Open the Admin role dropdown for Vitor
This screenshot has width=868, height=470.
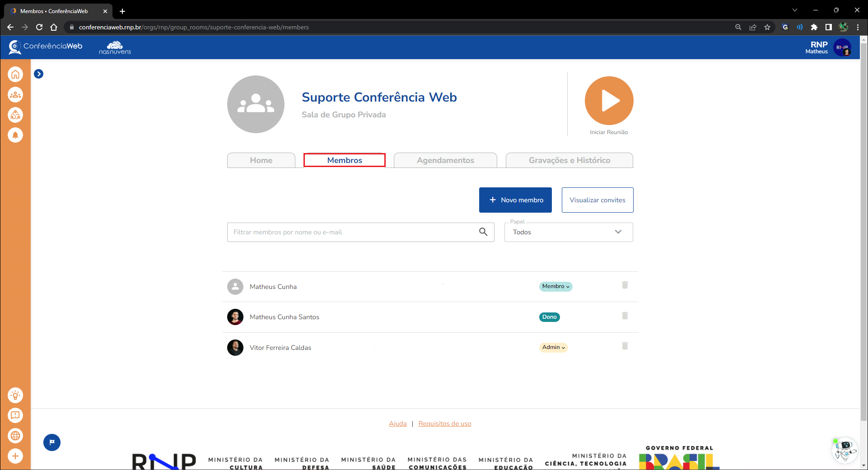(x=553, y=348)
